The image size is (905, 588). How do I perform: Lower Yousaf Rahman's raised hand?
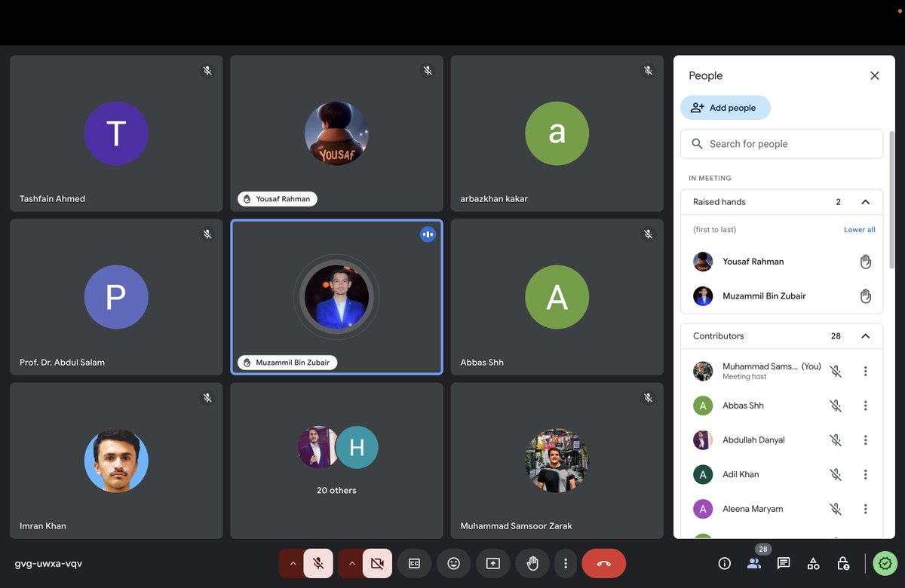(x=866, y=262)
